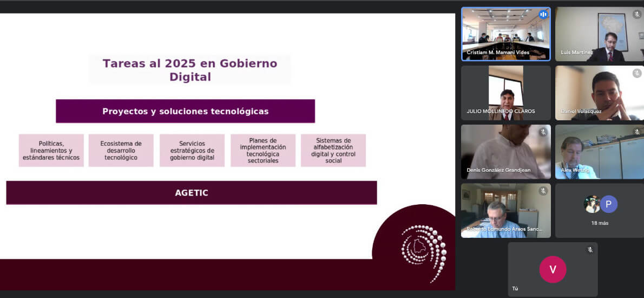Viewport: 644px width, 298px height.
Task: Click muted mic icon on Roberto Edmundo tile
Action: point(543,191)
